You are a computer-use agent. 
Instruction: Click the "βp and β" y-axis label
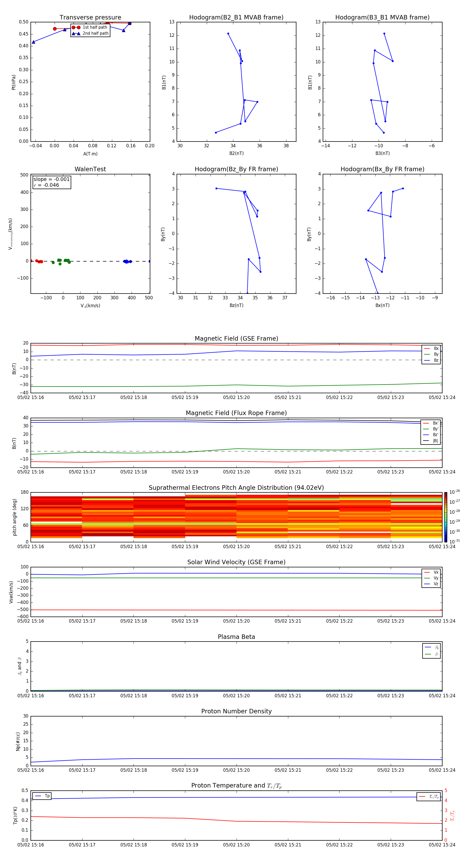click(19, 666)
